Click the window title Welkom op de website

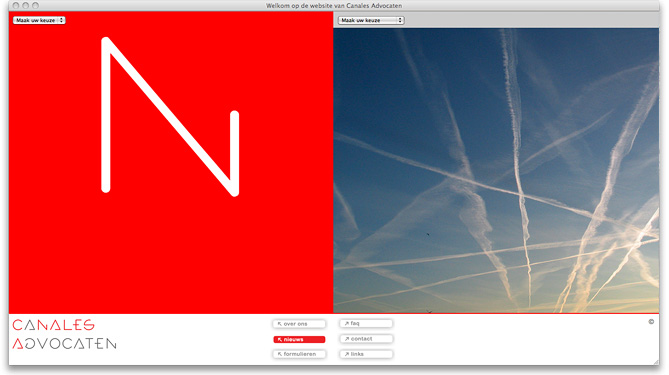pos(334,6)
